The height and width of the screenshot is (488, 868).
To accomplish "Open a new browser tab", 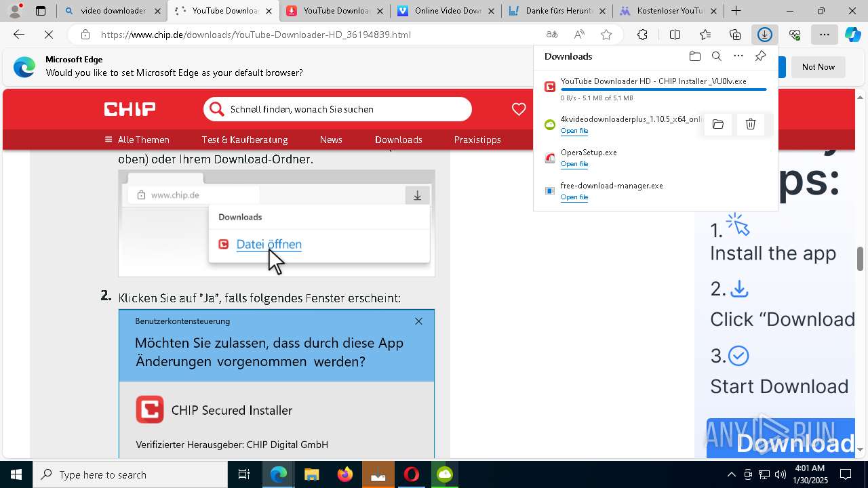I will [x=736, y=11].
